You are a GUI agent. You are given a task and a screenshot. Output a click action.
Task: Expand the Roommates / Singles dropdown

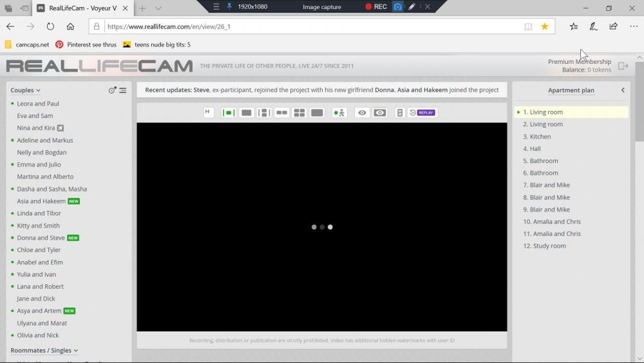(44, 351)
